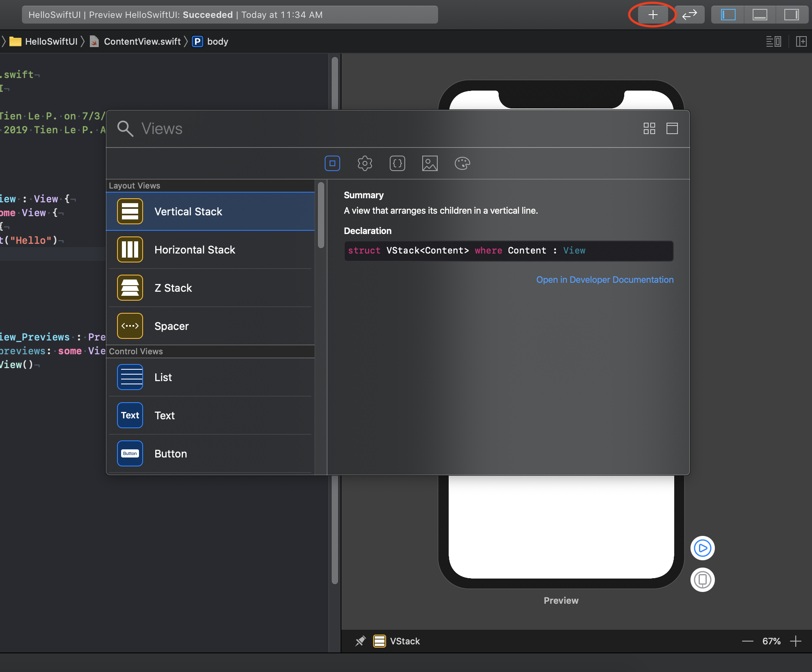Click the Spacer icon

(x=130, y=326)
